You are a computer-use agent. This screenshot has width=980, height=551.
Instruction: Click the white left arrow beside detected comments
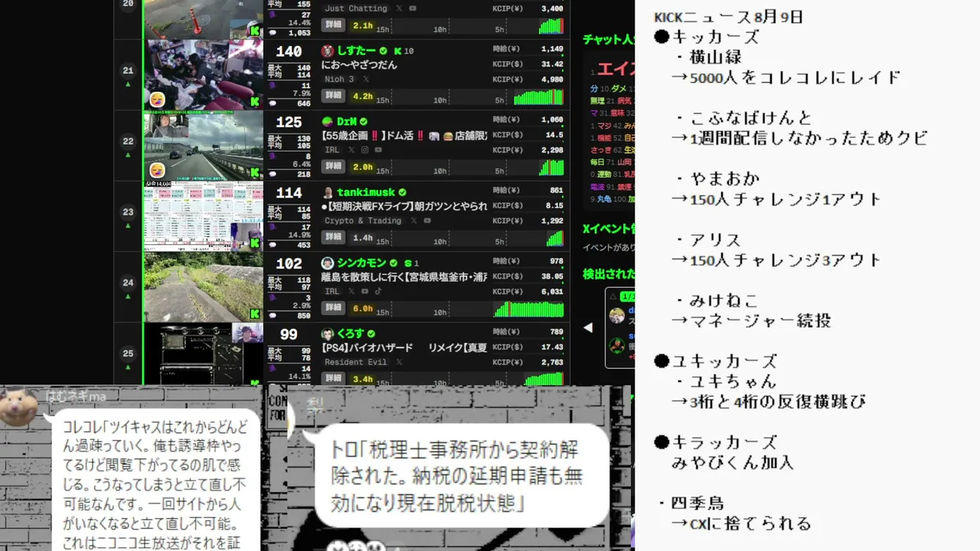click(x=588, y=328)
